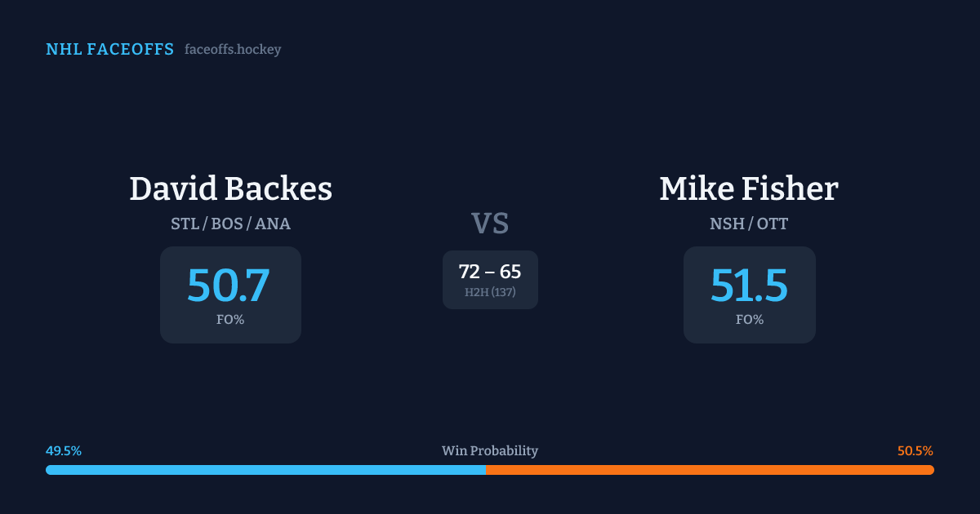
Task: Click the blue segment of probability bar
Action: tap(265, 470)
